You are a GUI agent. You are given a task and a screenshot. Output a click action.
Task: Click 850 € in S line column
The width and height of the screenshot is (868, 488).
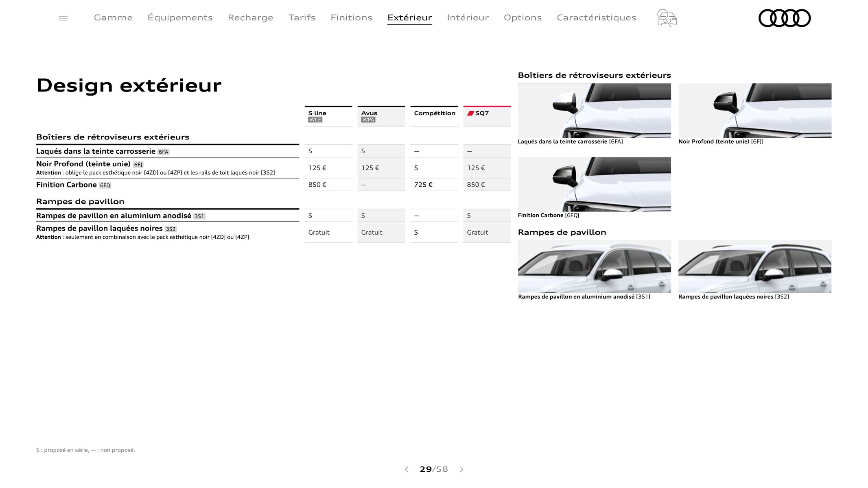click(x=317, y=185)
